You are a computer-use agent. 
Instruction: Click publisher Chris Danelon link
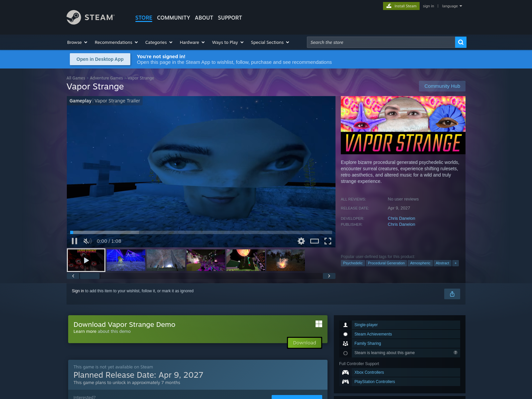tap(401, 224)
